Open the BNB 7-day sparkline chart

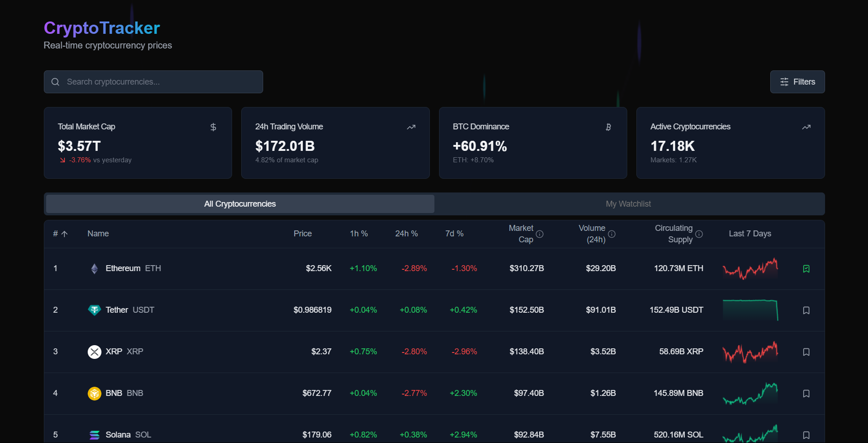(750, 394)
